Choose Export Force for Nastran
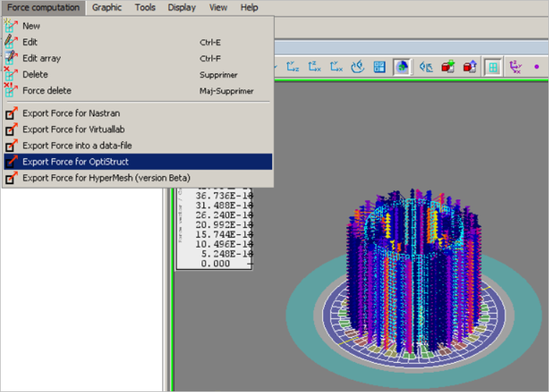 [71, 113]
